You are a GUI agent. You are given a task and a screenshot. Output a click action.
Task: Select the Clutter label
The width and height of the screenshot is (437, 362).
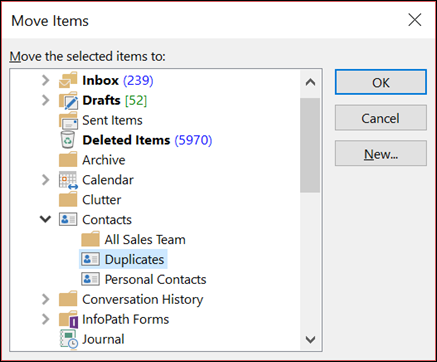(102, 200)
